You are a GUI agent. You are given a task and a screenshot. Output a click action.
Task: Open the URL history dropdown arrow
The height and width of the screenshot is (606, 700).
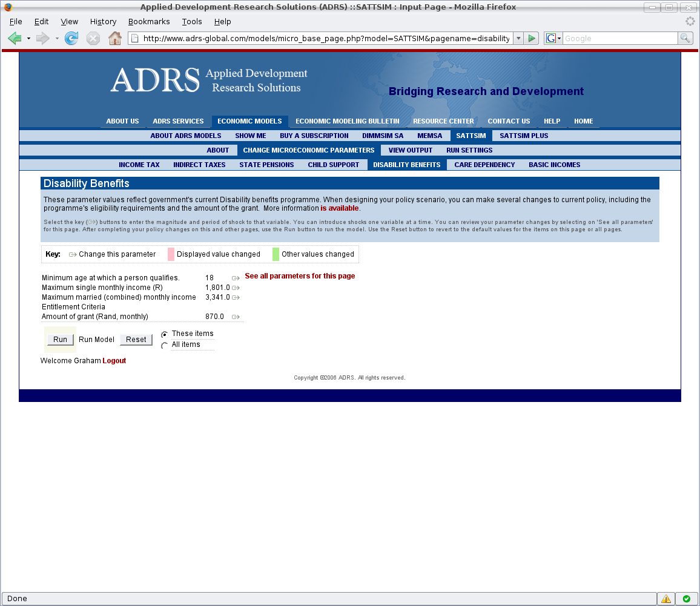518,38
